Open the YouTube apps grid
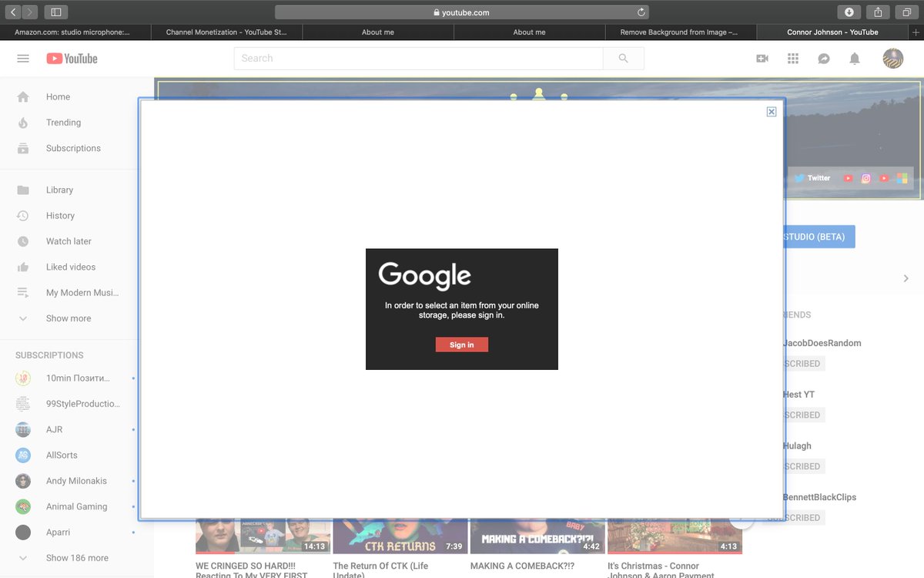The image size is (924, 578). tap(793, 59)
